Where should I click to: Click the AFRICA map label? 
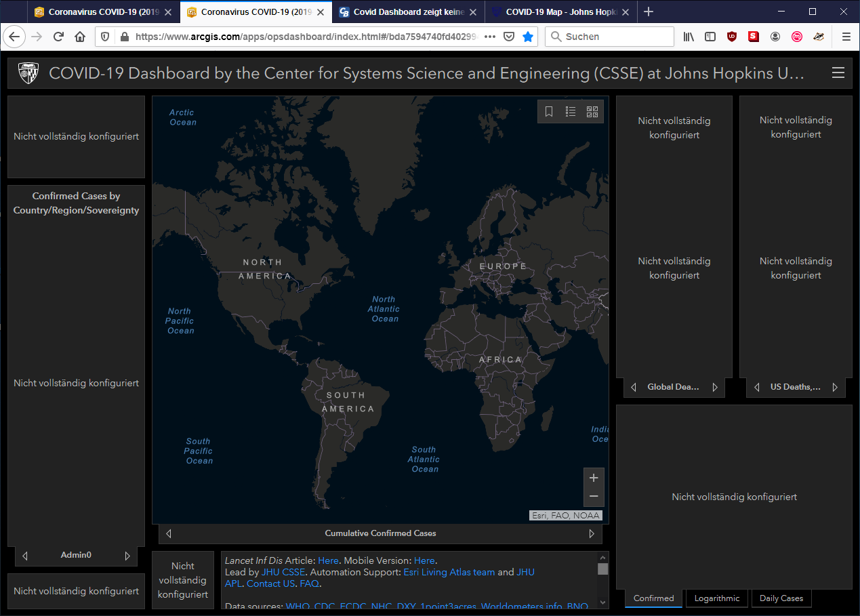501,360
